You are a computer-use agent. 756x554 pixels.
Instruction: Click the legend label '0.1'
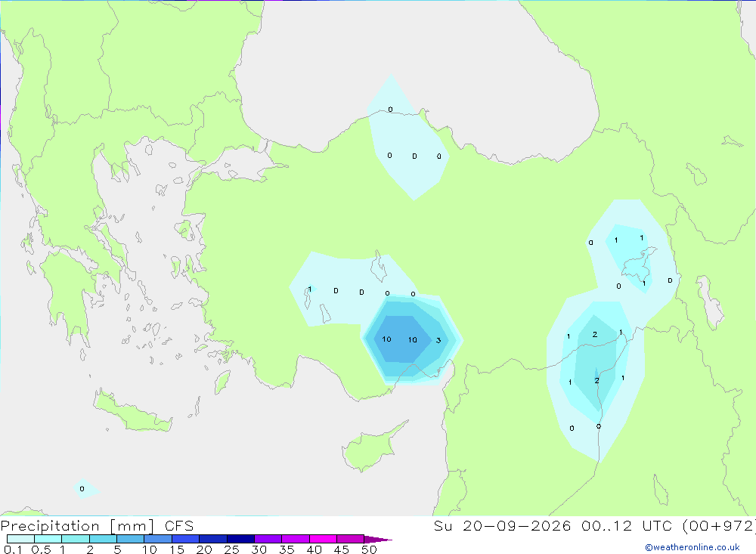click(x=13, y=549)
